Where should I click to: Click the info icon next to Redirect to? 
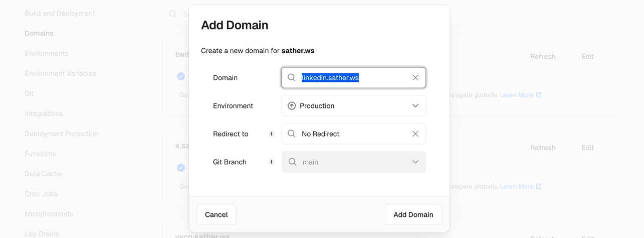(272, 134)
